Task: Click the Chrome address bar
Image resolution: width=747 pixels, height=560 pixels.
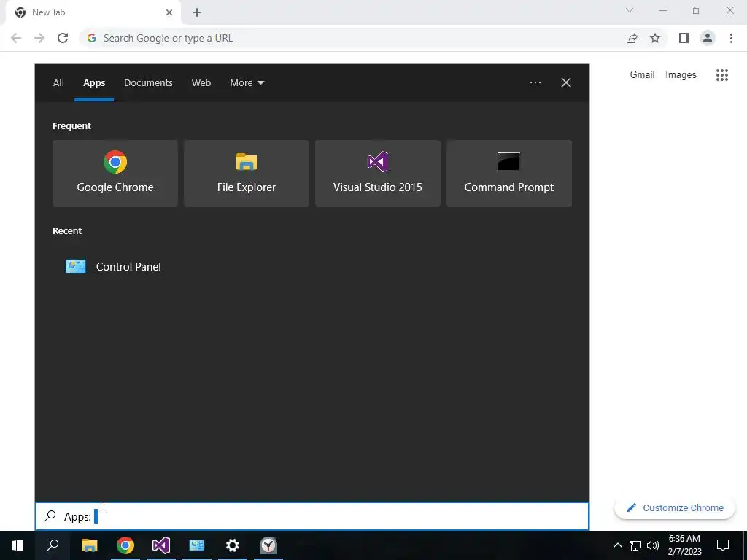Action: pyautogui.click(x=352, y=38)
